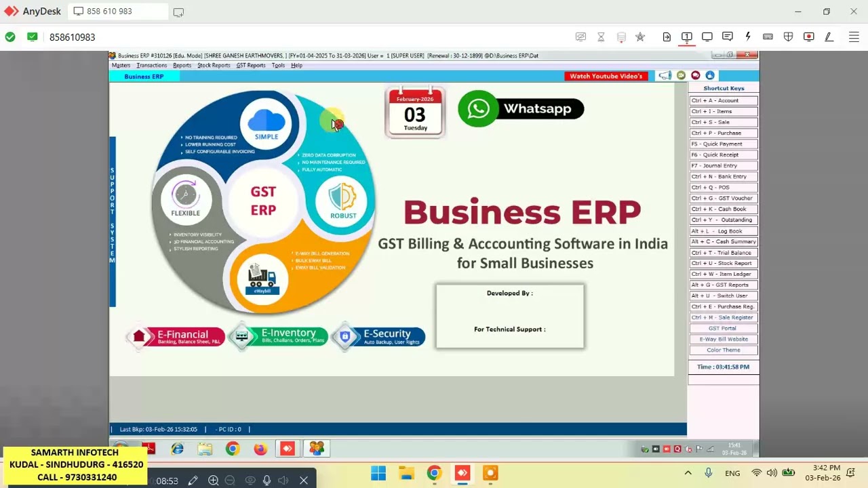Open the AnyDesk chat icon

pyautogui.click(x=728, y=37)
